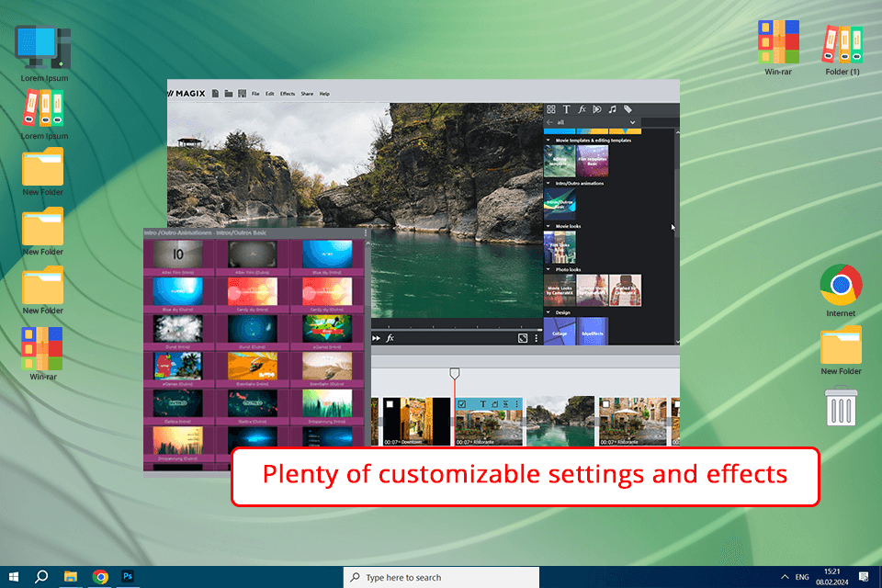
Task: Select the Recycle Bin desktop icon
Action: pyautogui.click(x=841, y=406)
